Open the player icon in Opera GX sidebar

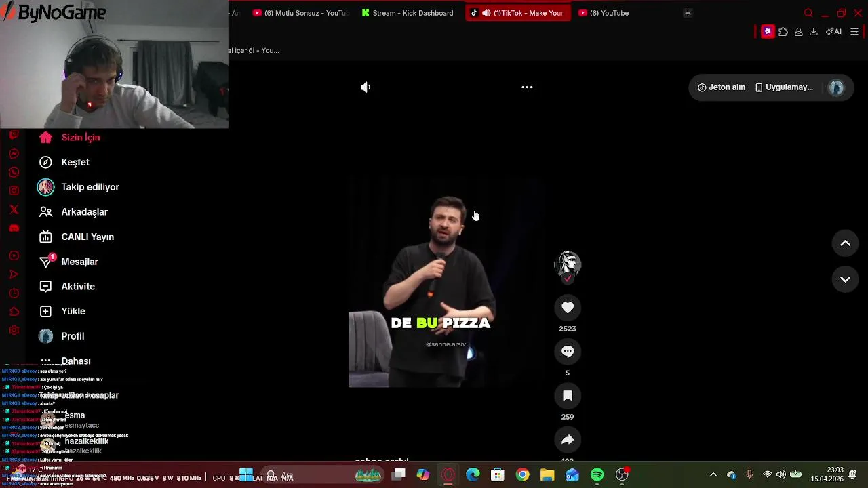tap(14, 256)
